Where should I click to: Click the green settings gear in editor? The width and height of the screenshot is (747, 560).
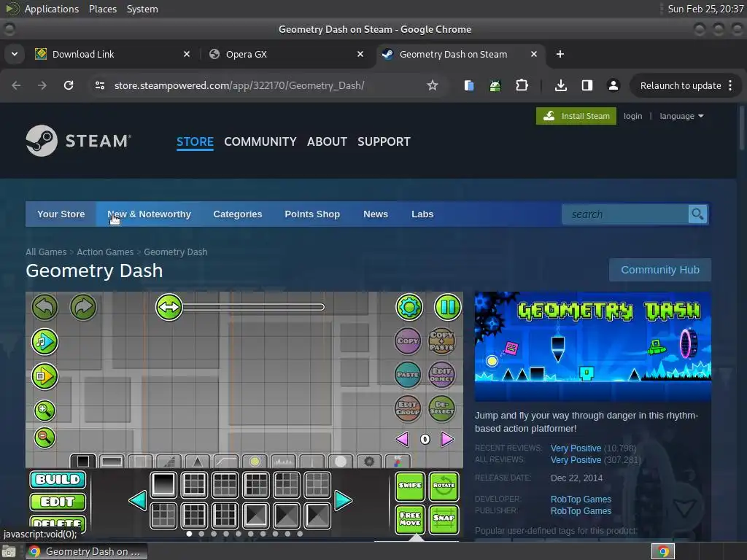coord(409,307)
